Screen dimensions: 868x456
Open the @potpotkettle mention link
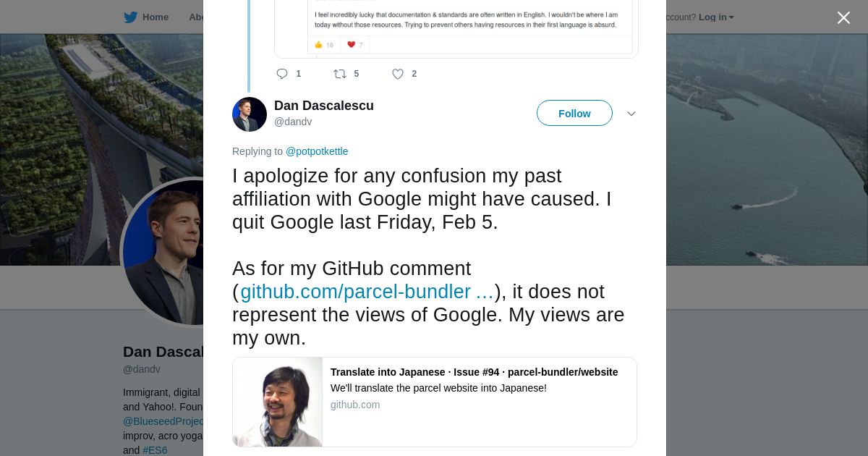click(317, 151)
